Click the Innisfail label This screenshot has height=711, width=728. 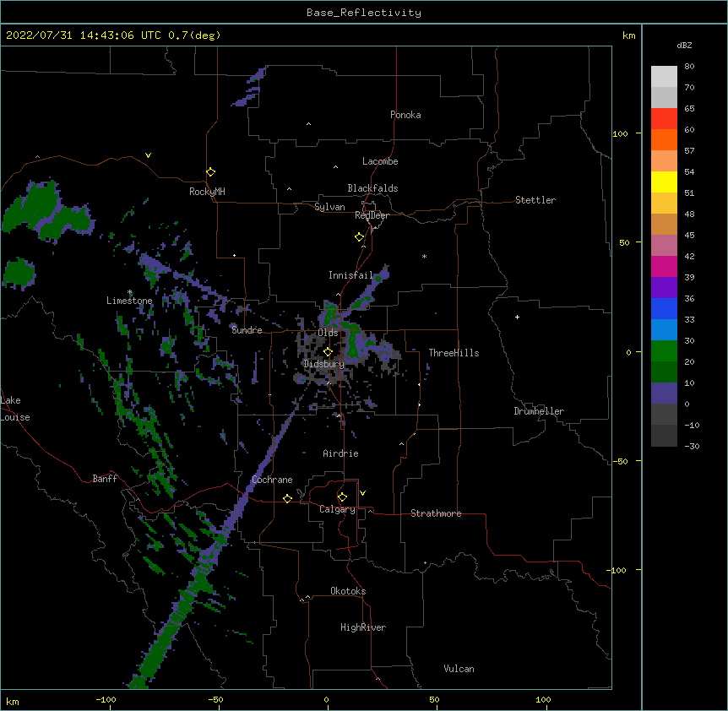(x=350, y=275)
